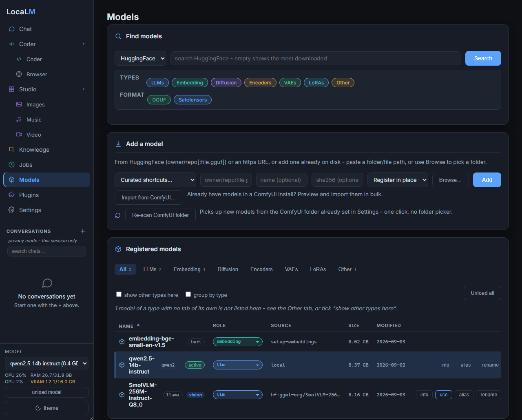Enable 'show other types here' checkbox
This screenshot has height=420, width=522.
click(119, 294)
